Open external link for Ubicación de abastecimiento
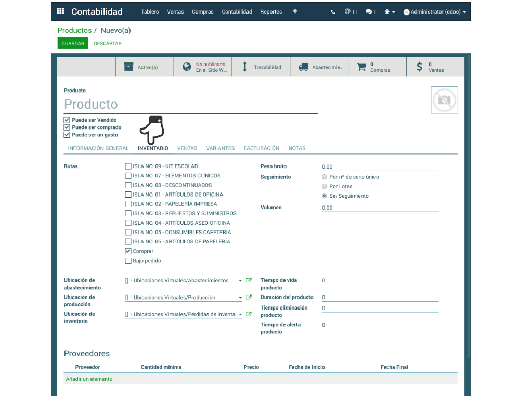Screen dimensions: 532x399 (x=249, y=280)
